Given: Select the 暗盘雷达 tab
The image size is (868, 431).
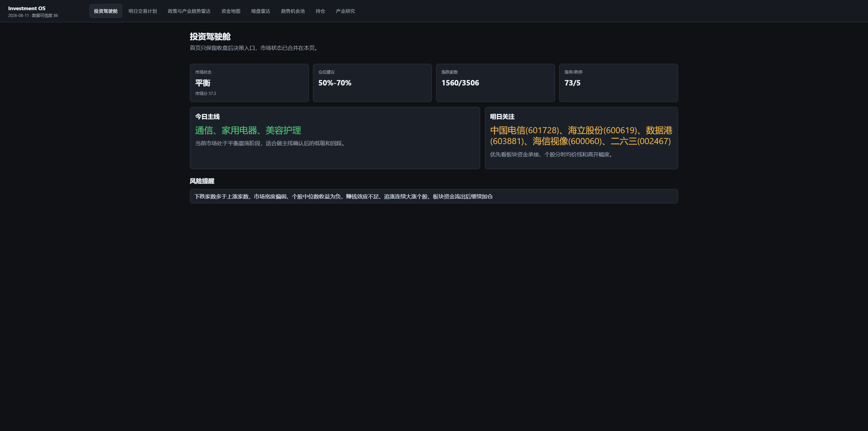Looking at the screenshot, I should point(260,11).
